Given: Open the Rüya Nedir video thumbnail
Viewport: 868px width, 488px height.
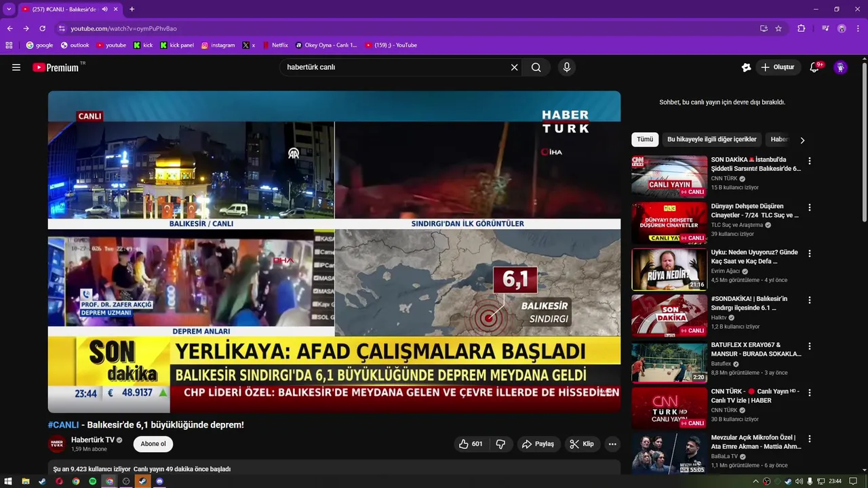Looking at the screenshot, I should tap(669, 269).
